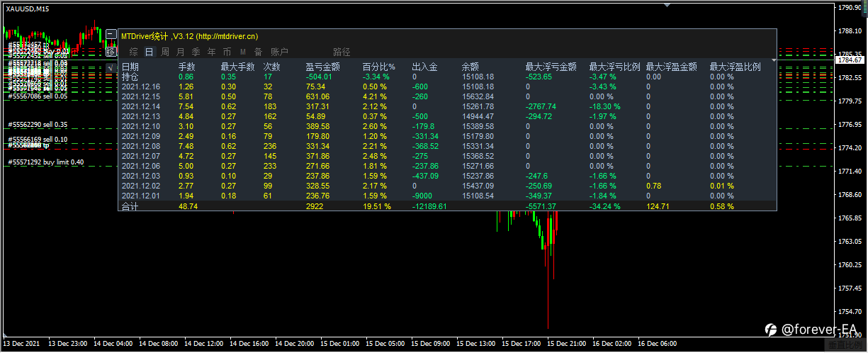Click the 最大浮亏金额 column header

[551, 67]
